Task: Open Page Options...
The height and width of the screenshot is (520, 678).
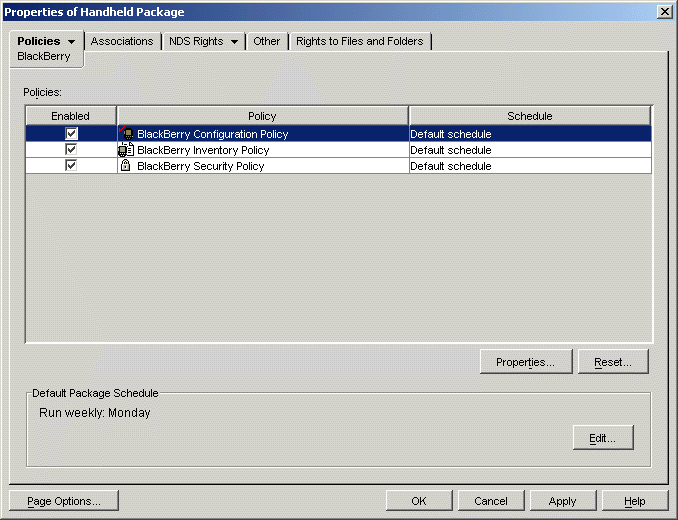Action: pyautogui.click(x=64, y=501)
